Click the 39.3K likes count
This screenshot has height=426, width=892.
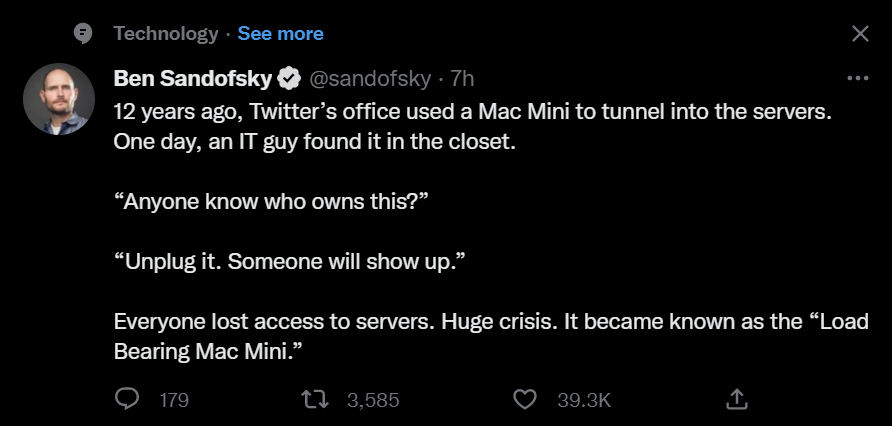point(583,400)
